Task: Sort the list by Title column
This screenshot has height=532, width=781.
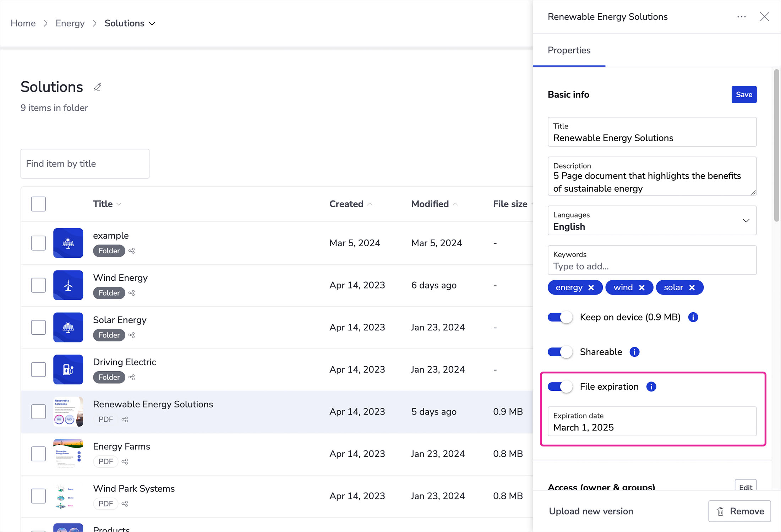Action: (107, 204)
